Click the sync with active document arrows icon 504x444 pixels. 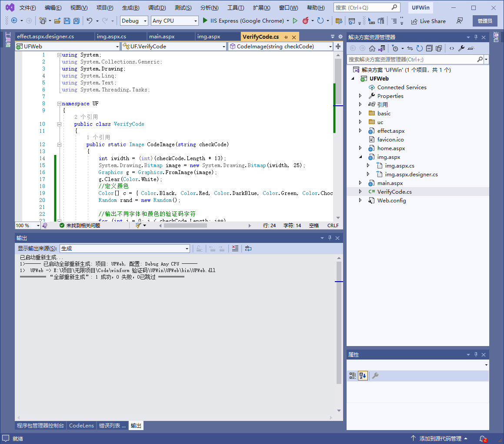(410, 48)
